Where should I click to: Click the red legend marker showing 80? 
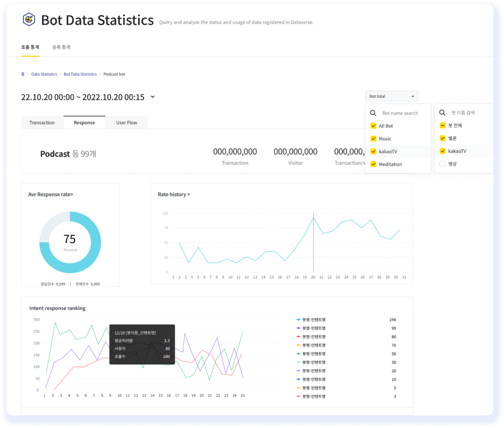[x=299, y=337]
